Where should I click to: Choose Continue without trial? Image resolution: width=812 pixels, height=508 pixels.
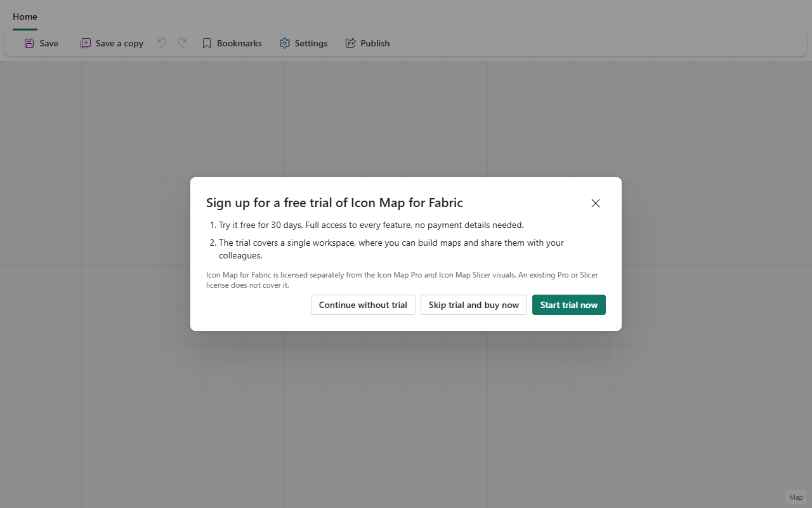[x=363, y=305]
